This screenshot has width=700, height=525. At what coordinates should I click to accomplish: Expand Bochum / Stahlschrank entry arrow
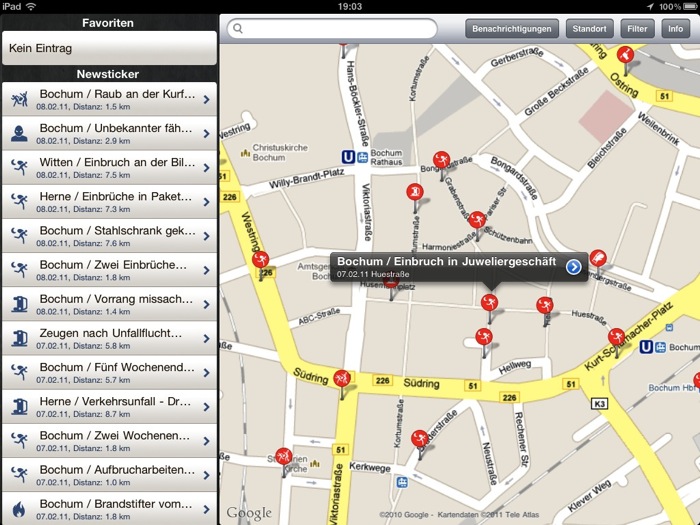tap(206, 235)
